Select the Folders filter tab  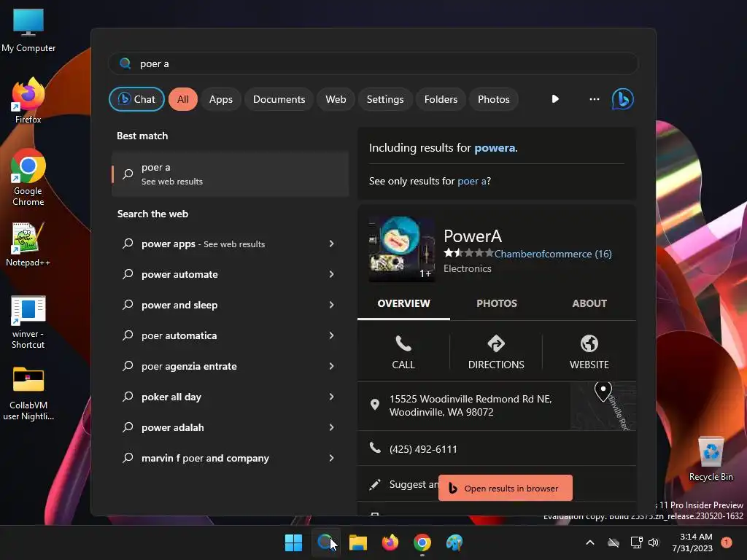coord(441,99)
